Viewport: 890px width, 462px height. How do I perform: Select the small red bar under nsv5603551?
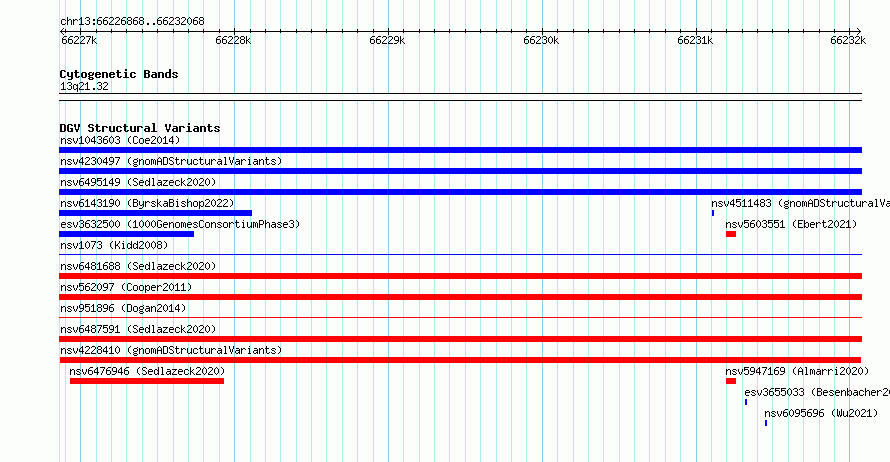(x=731, y=234)
